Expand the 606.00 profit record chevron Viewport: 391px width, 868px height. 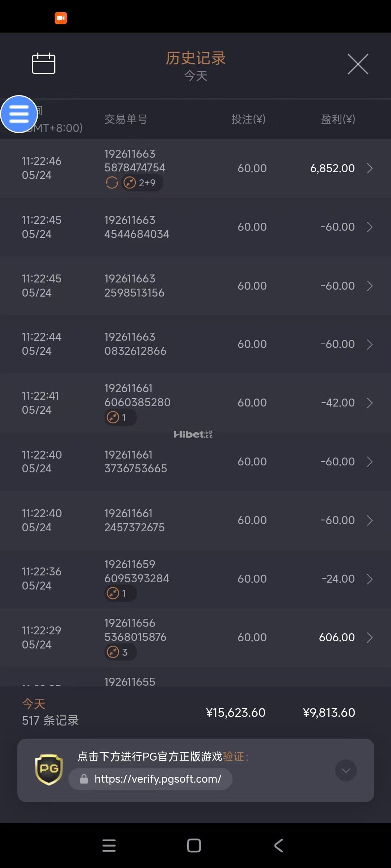370,638
